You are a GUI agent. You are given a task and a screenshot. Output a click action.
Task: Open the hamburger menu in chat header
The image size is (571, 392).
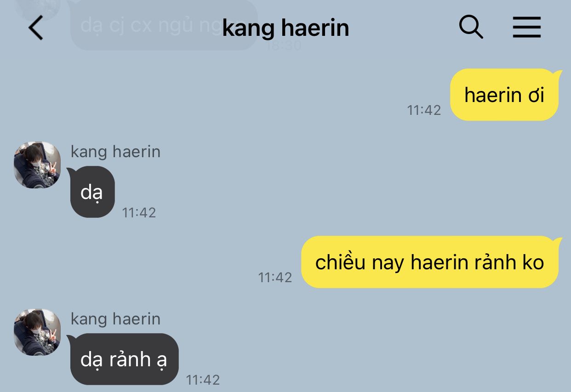click(x=527, y=28)
